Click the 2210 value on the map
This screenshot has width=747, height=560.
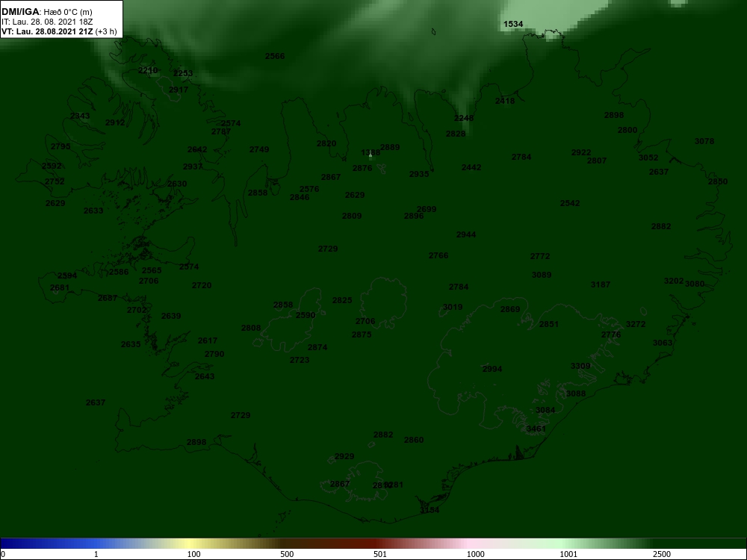[148, 70]
